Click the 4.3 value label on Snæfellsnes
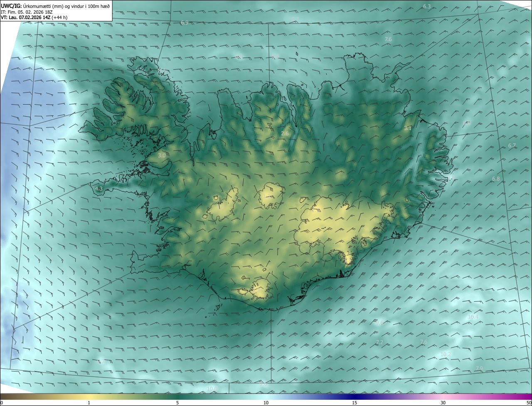532x406 pixels. coord(99,188)
